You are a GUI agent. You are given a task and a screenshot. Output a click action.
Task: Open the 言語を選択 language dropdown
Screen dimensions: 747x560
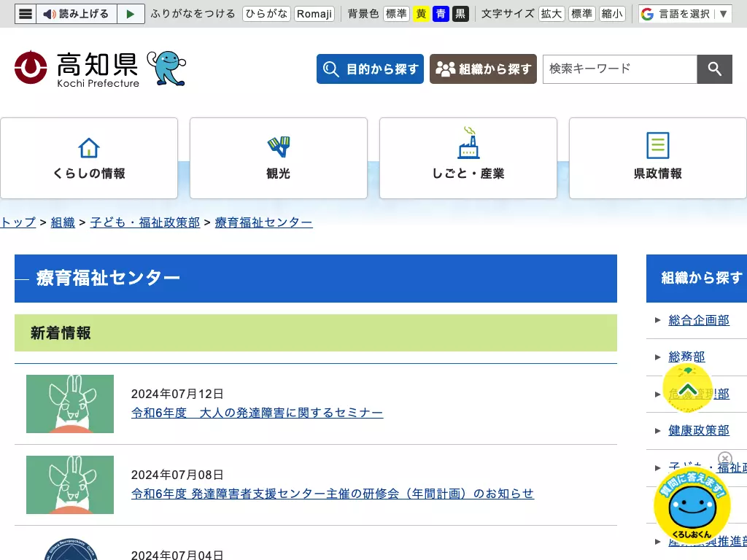point(685,14)
